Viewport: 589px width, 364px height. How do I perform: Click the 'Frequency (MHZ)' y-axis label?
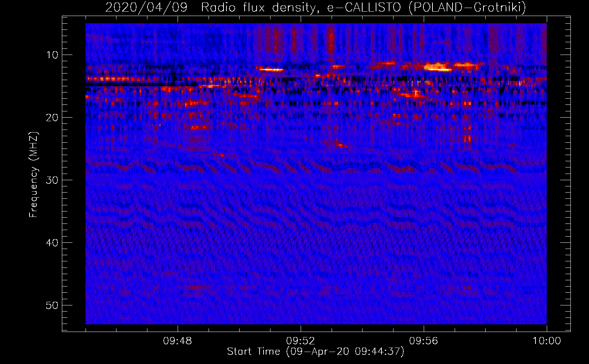33,175
